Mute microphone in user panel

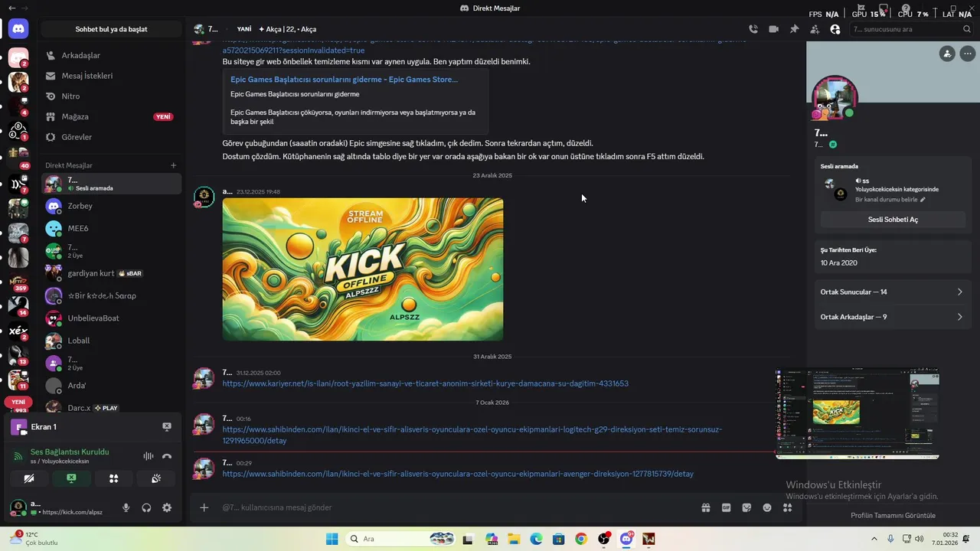126,507
